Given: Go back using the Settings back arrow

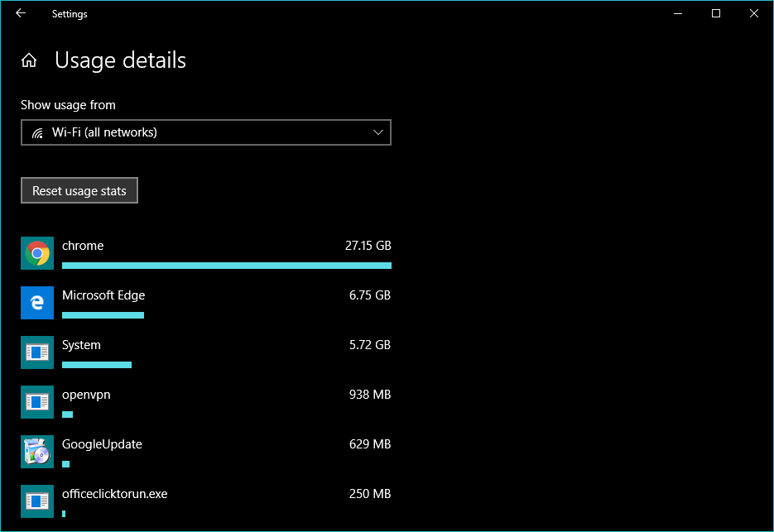Looking at the screenshot, I should click(x=21, y=13).
